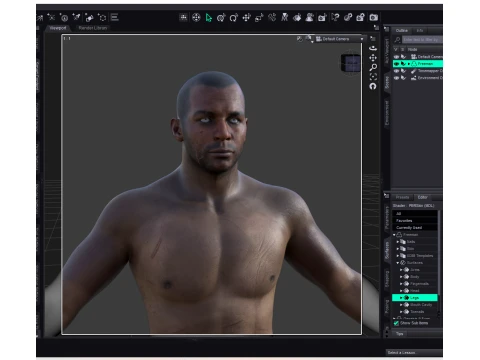This screenshot has height=360, width=480.
Task: Collapse the Surfaces group expander
Action: tap(398, 263)
